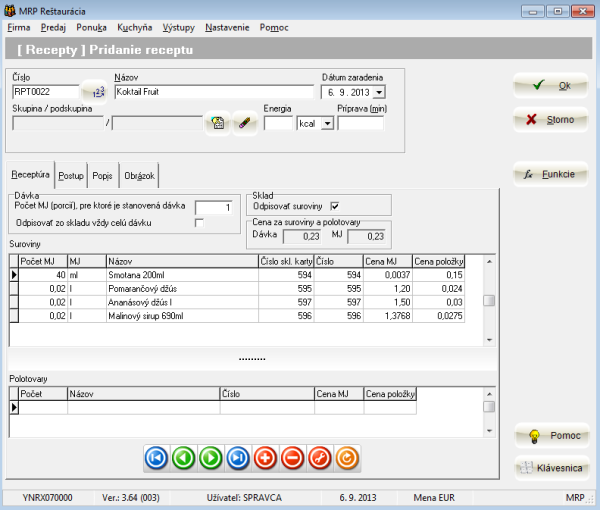The image size is (600, 510).
Task: Remove item with red minus button
Action: point(292,458)
